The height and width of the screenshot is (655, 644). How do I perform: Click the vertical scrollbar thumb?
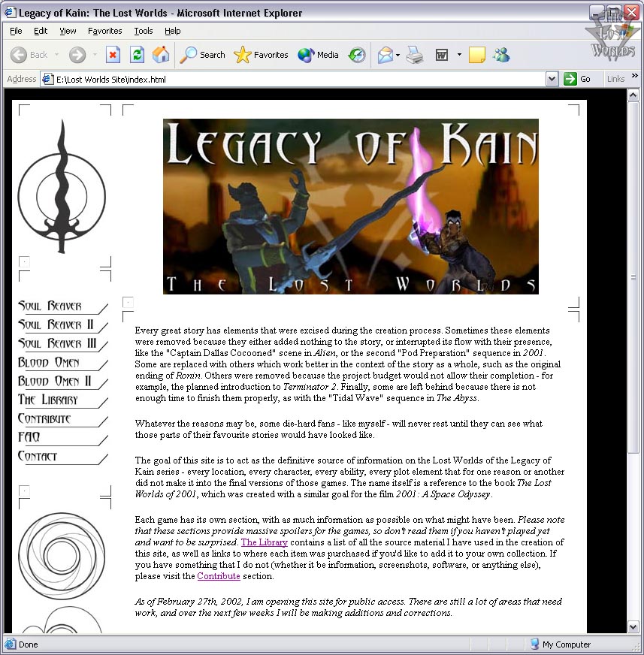(633, 277)
